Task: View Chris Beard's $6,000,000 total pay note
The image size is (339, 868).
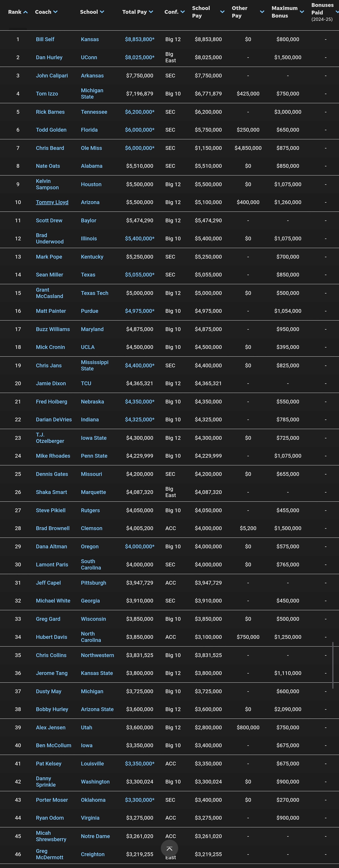Action: 140,148
